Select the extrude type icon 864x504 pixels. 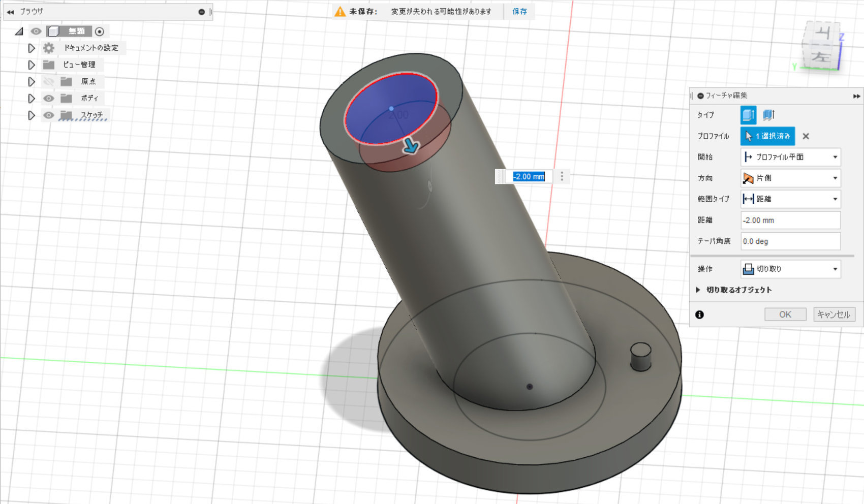(x=748, y=115)
